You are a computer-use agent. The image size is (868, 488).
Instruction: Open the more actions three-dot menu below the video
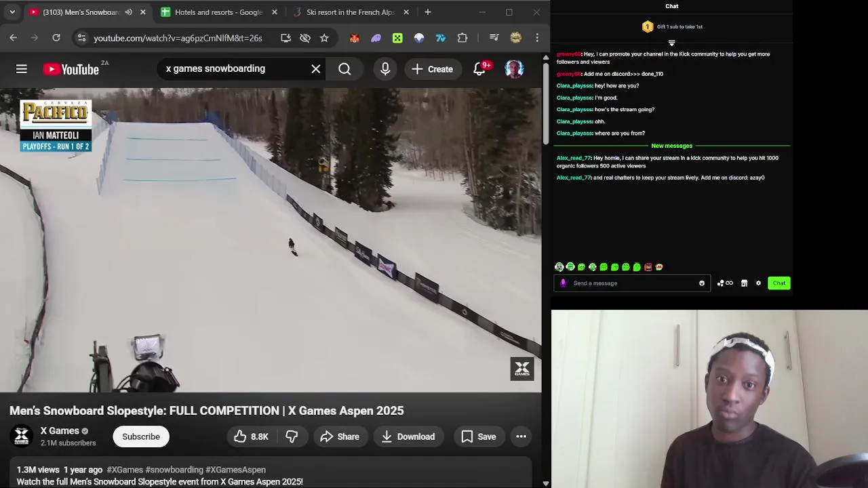click(521, 436)
